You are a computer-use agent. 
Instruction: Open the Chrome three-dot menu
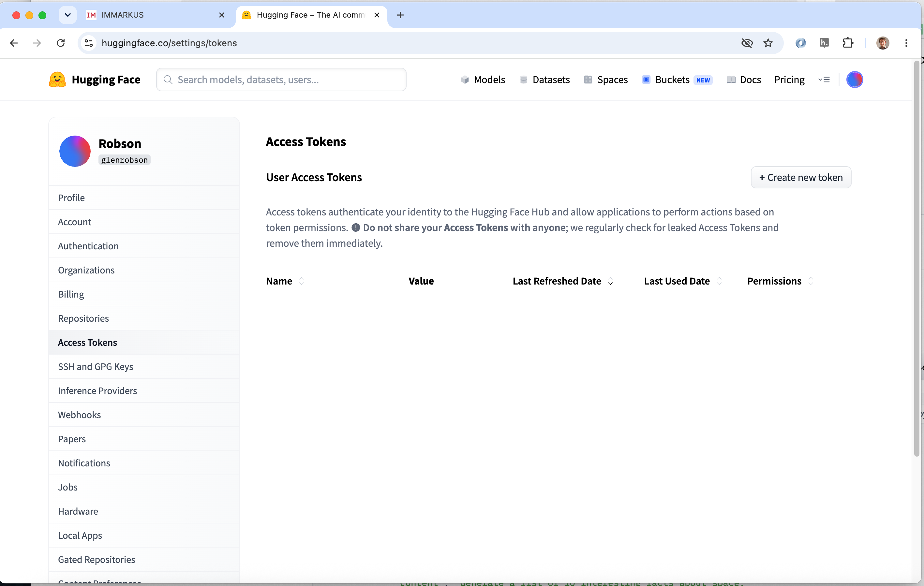pyautogui.click(x=906, y=43)
